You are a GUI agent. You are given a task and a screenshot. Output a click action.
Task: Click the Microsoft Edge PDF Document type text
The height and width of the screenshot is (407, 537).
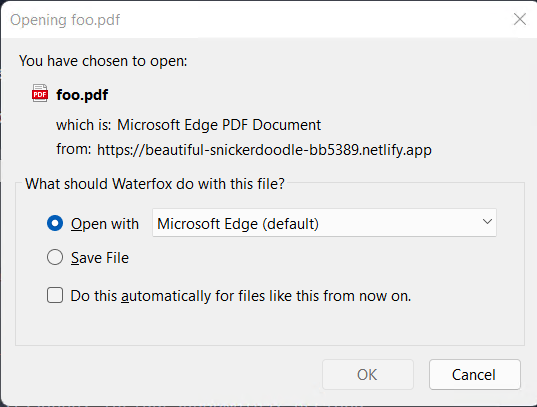pyautogui.click(x=219, y=125)
